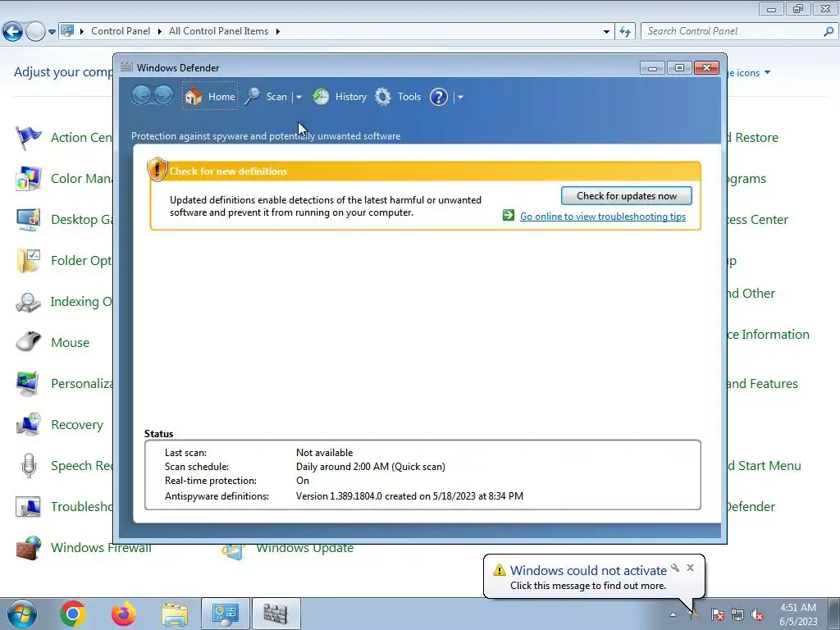Open Go online to view troubleshooting tips
This screenshot has width=840, height=630.
tap(603, 216)
